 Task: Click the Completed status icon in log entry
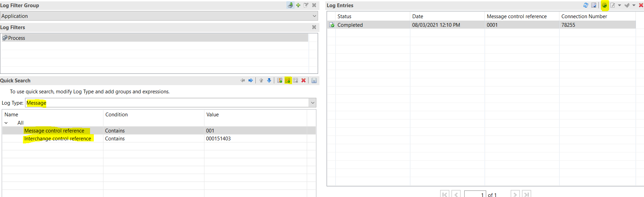click(x=331, y=25)
